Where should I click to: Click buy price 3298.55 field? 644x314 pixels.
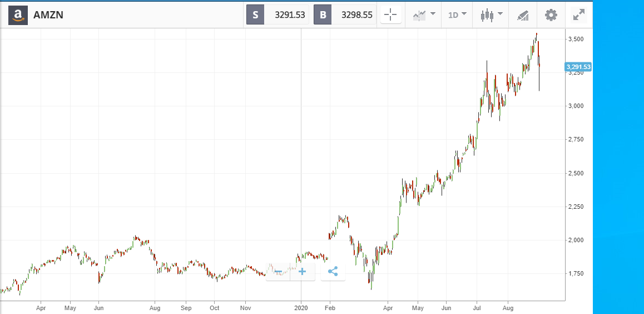(354, 15)
